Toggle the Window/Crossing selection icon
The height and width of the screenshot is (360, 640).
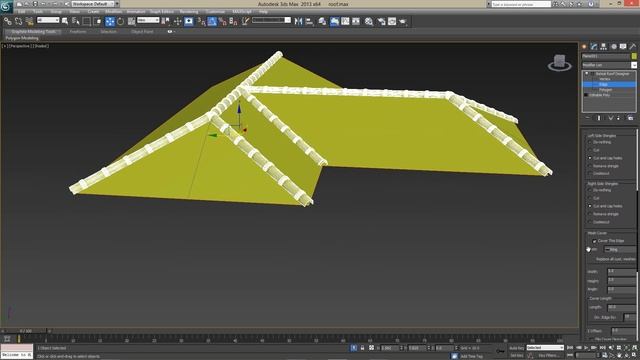pos(98,21)
